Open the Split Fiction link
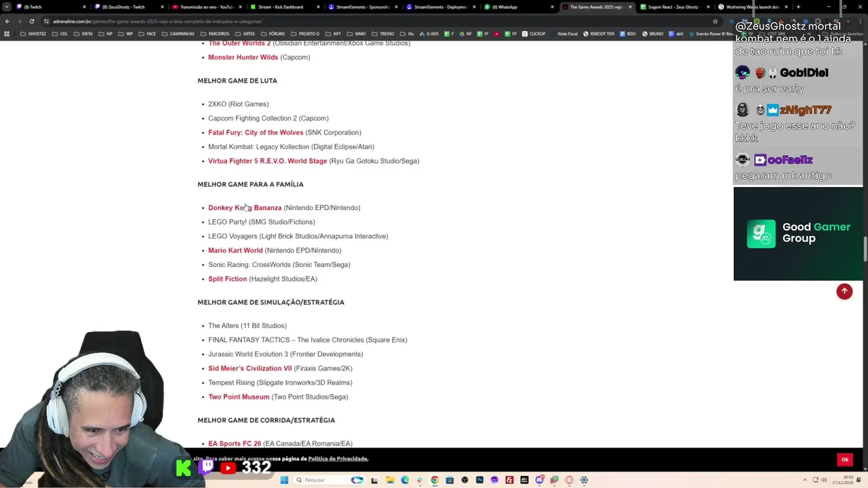868x488 pixels. pyautogui.click(x=227, y=279)
